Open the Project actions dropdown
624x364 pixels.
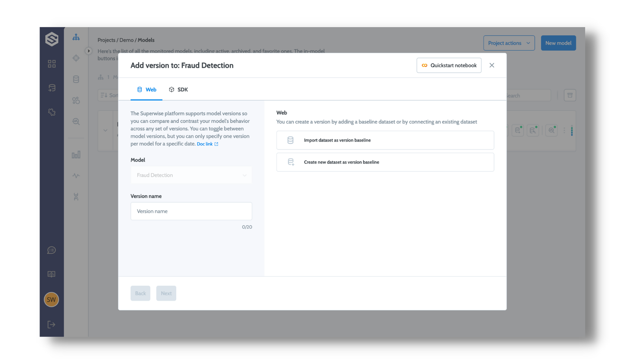click(x=509, y=43)
